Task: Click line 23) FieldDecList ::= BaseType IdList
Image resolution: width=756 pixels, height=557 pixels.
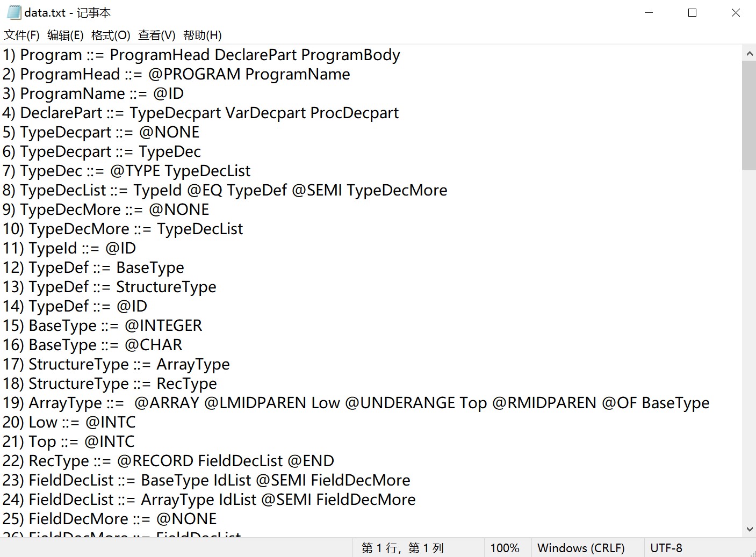Action: point(206,480)
